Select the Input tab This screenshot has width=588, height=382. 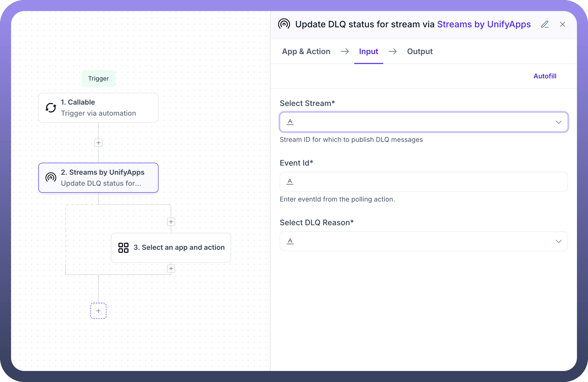click(x=368, y=52)
